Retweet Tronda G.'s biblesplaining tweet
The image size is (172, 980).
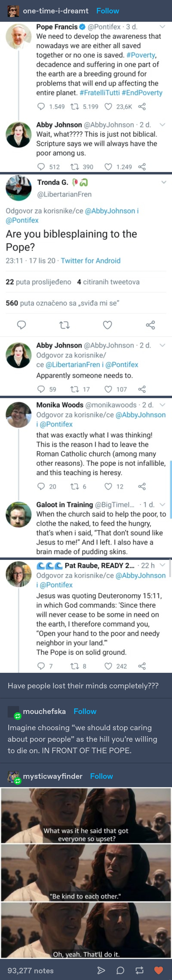pos(64,324)
